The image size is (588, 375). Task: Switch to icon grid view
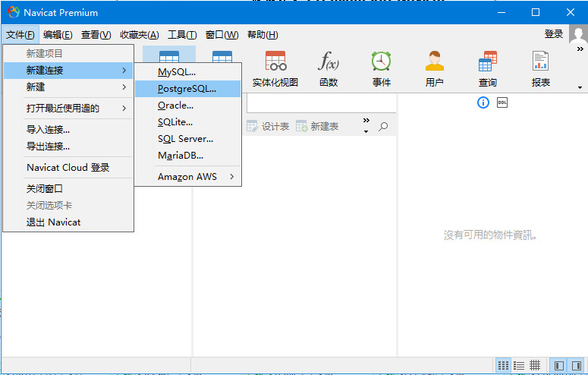[503, 365]
